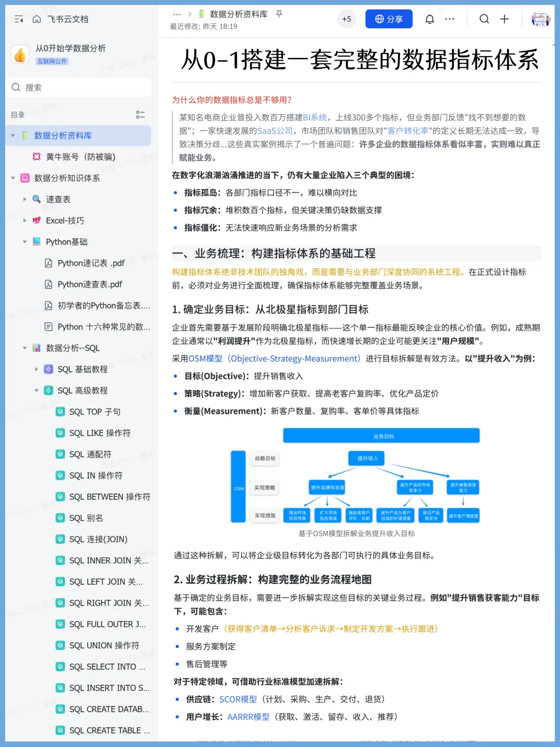The width and height of the screenshot is (560, 747).
Task: Collapse the 数据分析知识体系 section
Action: click(x=12, y=178)
